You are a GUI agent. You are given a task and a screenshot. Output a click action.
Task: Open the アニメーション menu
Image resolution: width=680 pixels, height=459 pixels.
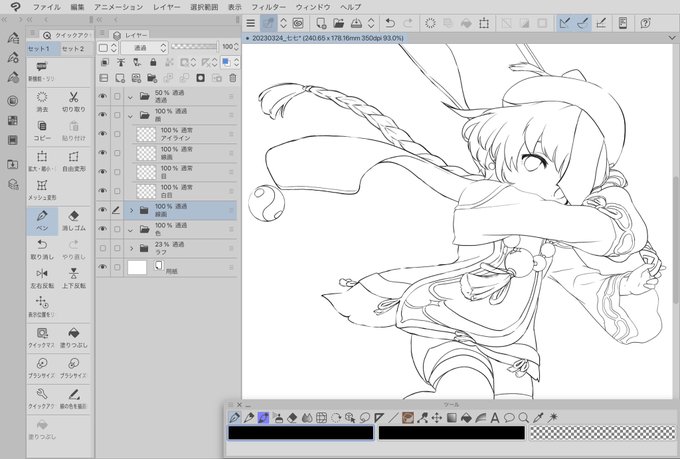(118, 7)
